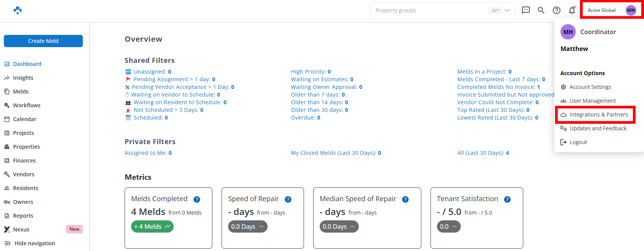This screenshot has width=644, height=251.
Task: Go to Workflows in sidebar
Action: pos(26,105)
